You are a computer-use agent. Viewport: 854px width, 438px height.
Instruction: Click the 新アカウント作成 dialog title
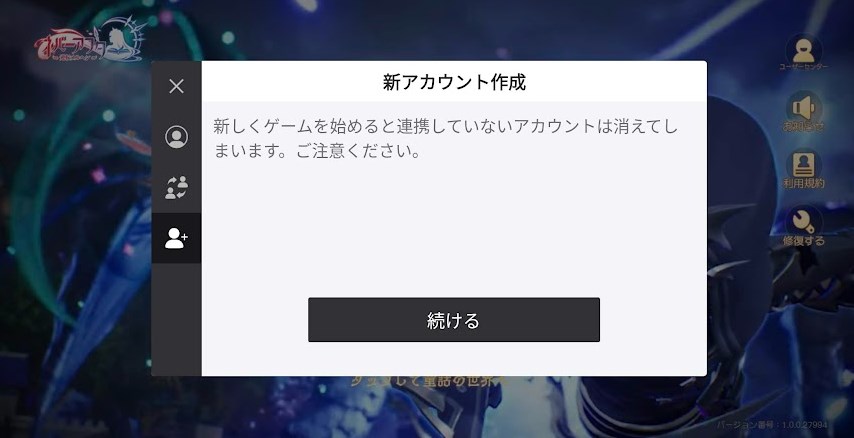coord(454,82)
